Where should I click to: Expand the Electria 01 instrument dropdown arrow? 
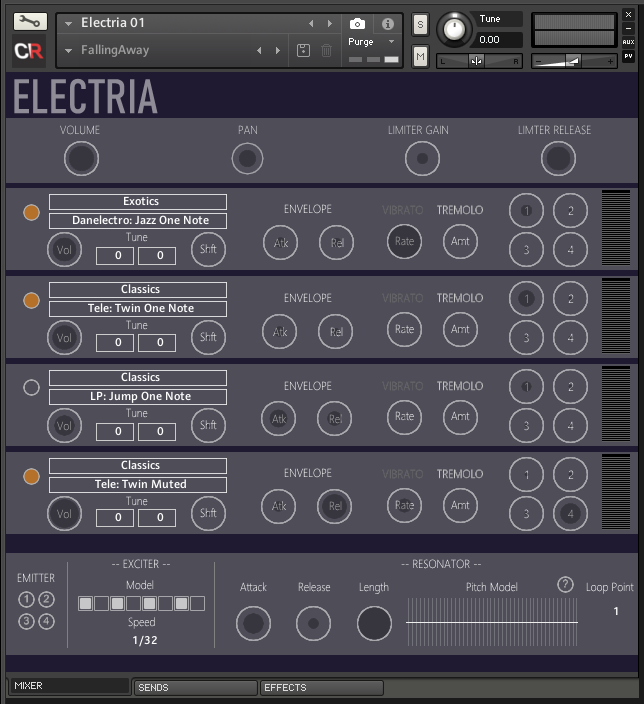[x=68, y=23]
